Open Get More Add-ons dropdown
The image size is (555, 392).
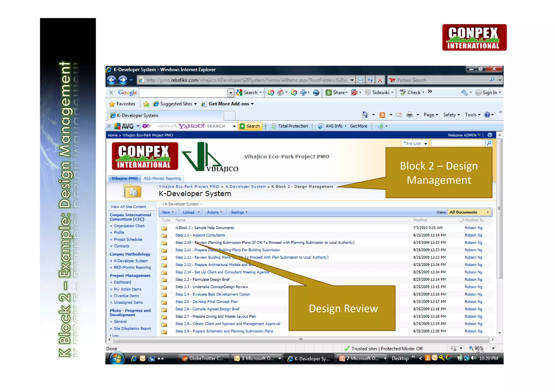coord(228,104)
